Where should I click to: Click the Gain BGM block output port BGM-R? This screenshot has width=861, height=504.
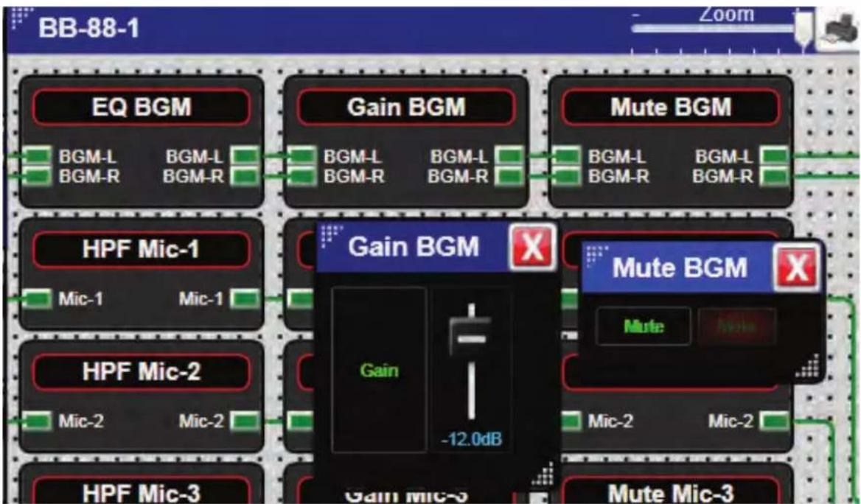[509, 177]
